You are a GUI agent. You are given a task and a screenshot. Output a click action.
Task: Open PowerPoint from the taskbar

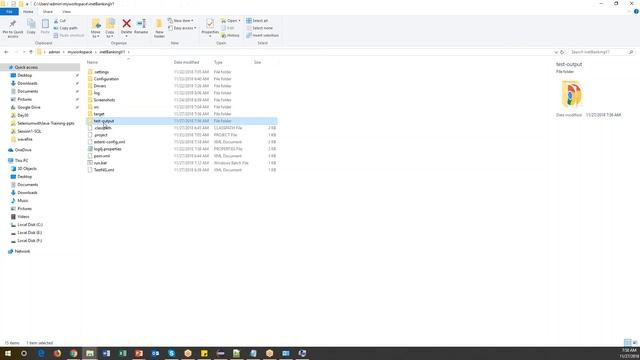tap(139, 353)
